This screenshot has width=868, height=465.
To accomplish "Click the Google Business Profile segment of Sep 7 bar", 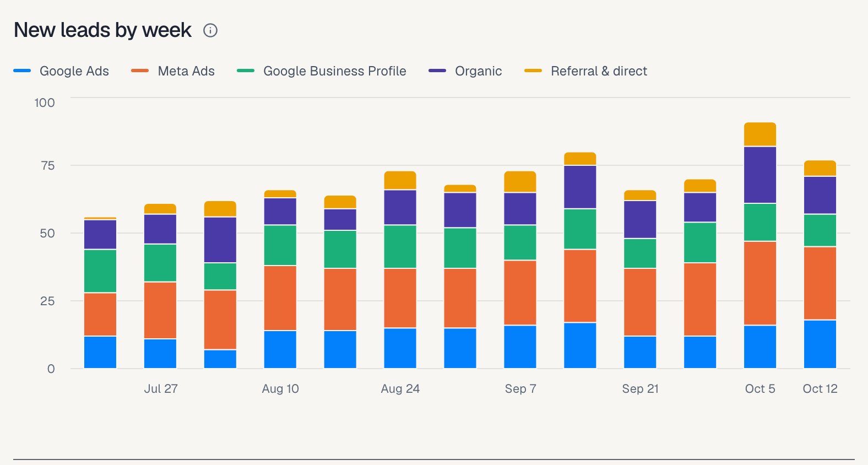I will 520,242.
